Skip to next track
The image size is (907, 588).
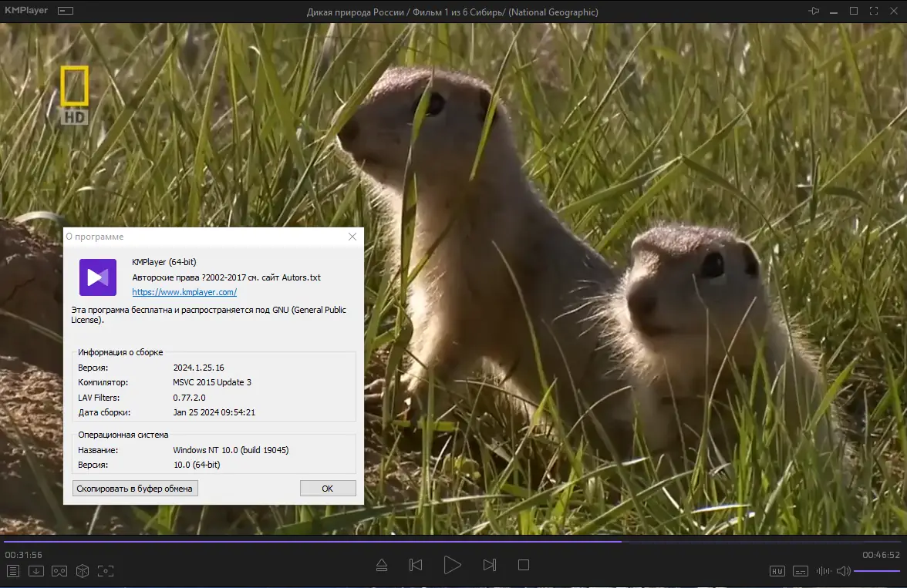(x=489, y=564)
